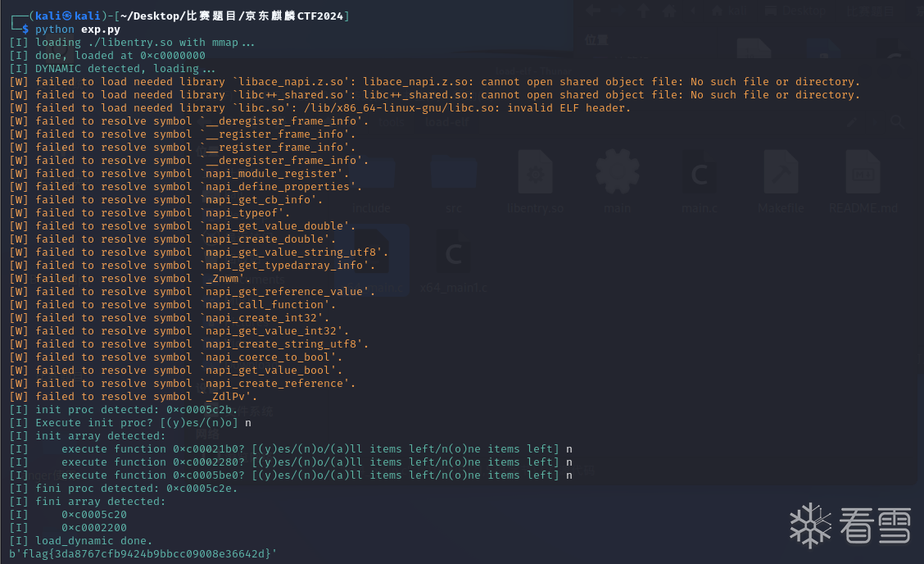This screenshot has height=564, width=924.
Task: Click the back arrow in Thunar's toolbar
Action: click(594, 11)
